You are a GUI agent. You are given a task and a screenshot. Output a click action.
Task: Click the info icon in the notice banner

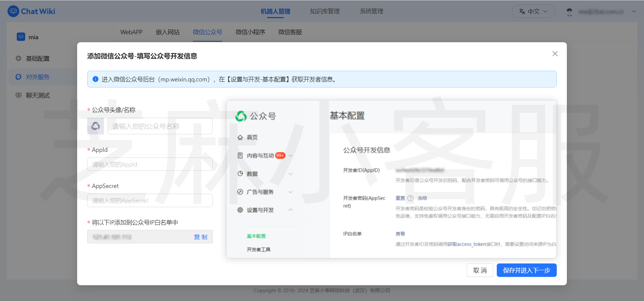click(x=95, y=79)
